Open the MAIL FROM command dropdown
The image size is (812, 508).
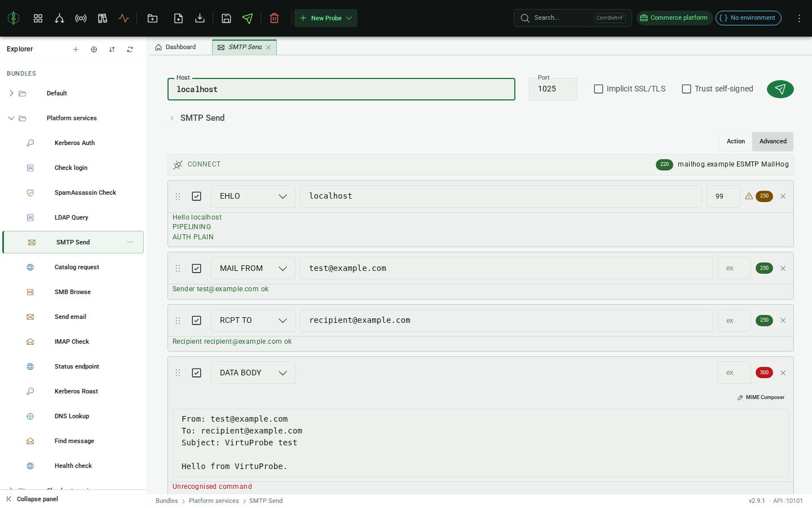(x=253, y=269)
